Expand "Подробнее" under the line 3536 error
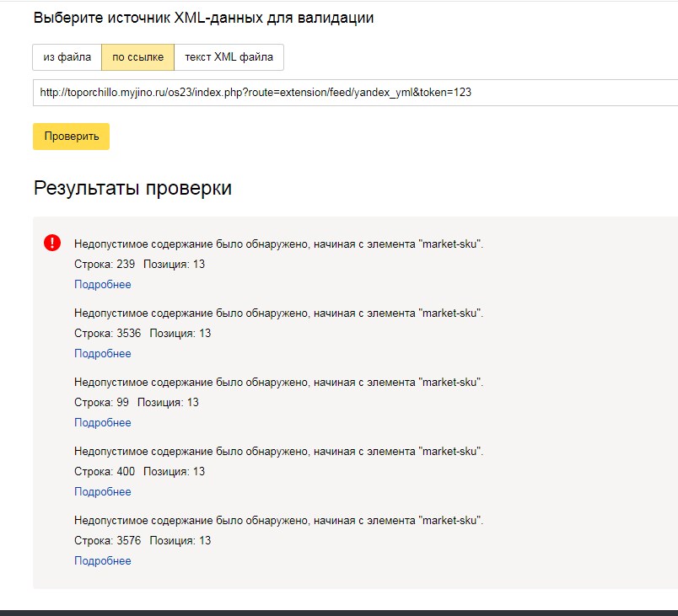The image size is (678, 616). tap(103, 354)
